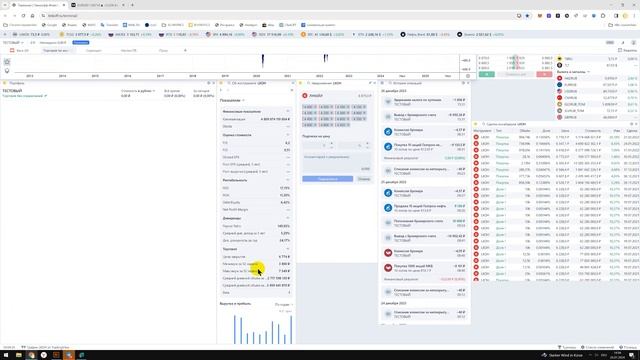Add a new workspace tab with plus
The height and width of the screenshot is (360, 640).
[x=185, y=51]
